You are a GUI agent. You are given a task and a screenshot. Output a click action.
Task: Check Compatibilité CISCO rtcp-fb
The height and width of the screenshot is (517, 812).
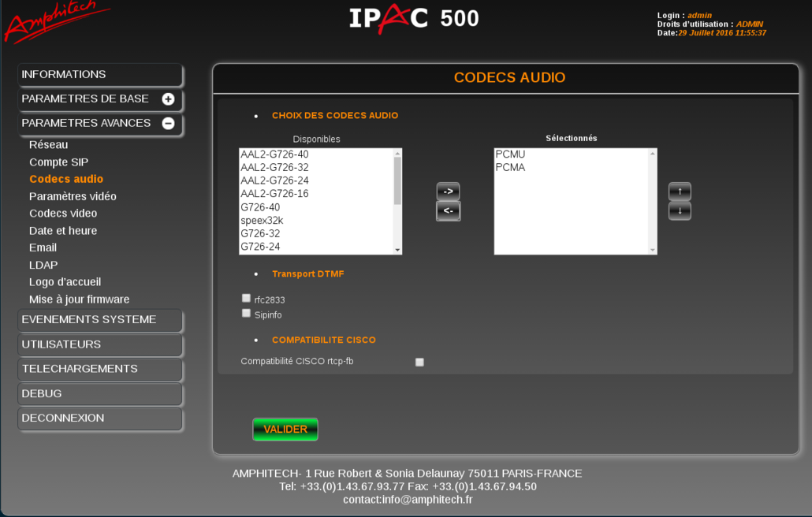point(419,362)
